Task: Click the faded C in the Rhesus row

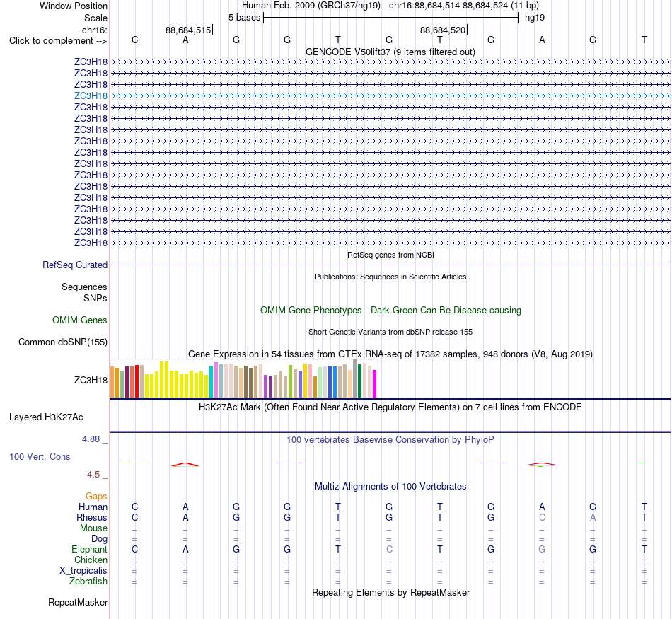Action: (x=542, y=517)
